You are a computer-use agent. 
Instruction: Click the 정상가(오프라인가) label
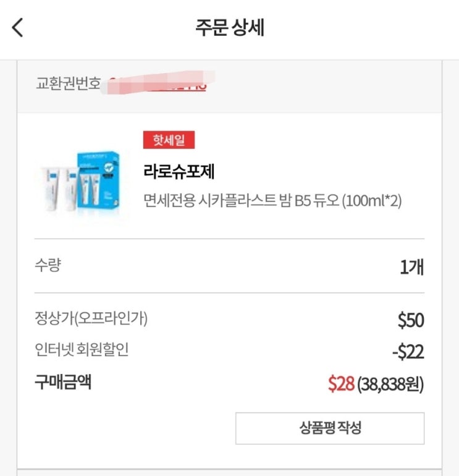91,319
